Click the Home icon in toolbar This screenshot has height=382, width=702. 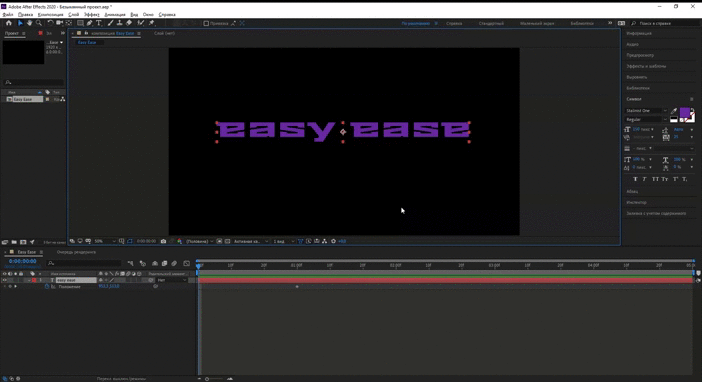tap(9, 23)
